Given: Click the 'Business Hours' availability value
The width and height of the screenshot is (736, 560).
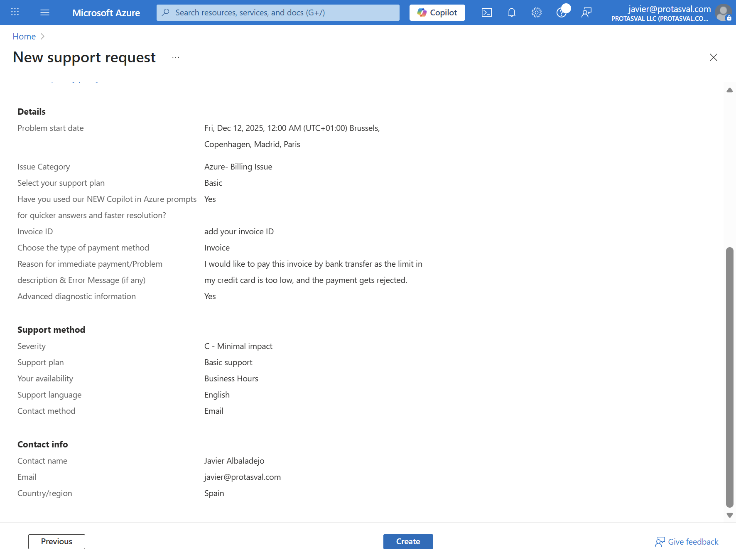Looking at the screenshot, I should click(x=231, y=378).
